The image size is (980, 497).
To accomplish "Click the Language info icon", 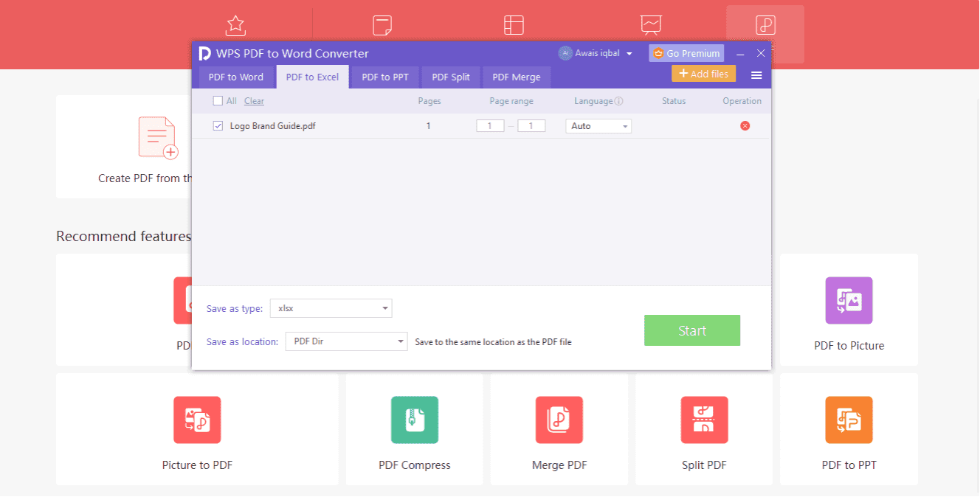I will [x=619, y=102].
